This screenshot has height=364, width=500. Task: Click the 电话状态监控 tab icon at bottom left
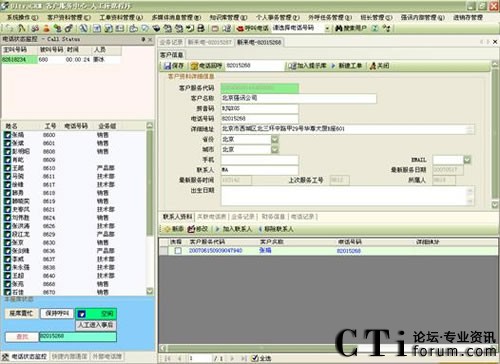click(5, 356)
